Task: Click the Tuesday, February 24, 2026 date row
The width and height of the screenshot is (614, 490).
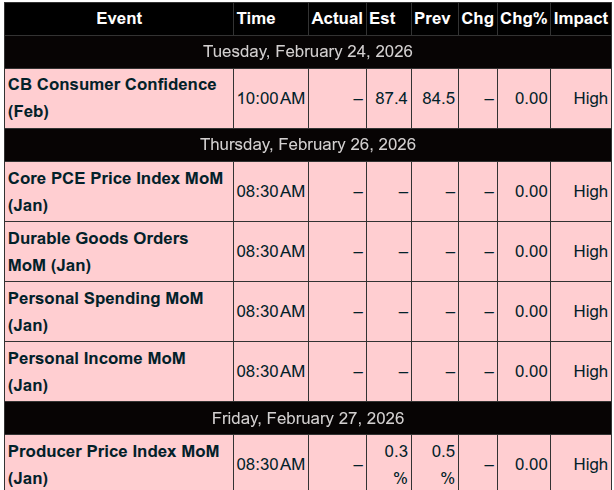Action: coord(308,51)
